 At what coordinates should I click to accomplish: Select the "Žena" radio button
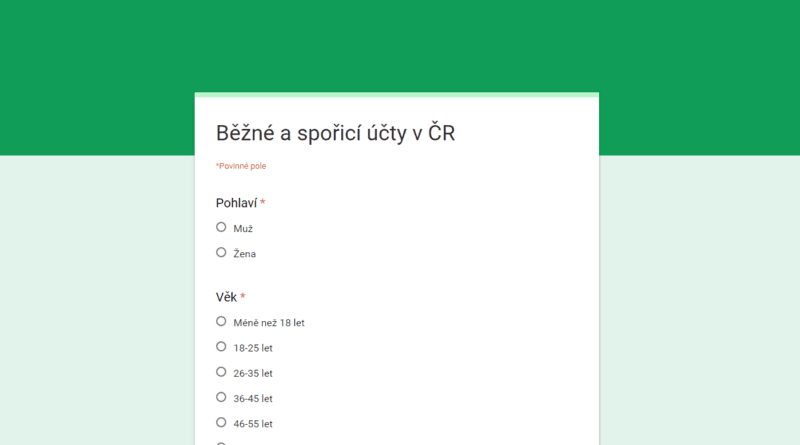click(x=221, y=252)
